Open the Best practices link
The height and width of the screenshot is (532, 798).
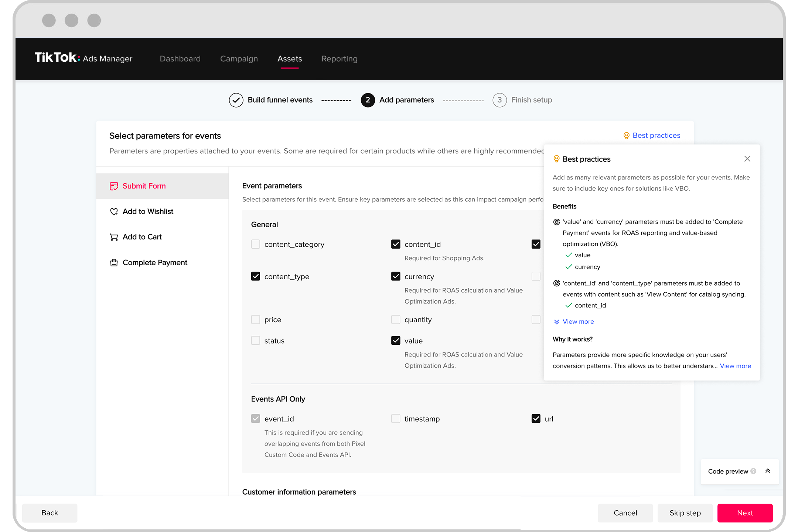pos(656,136)
